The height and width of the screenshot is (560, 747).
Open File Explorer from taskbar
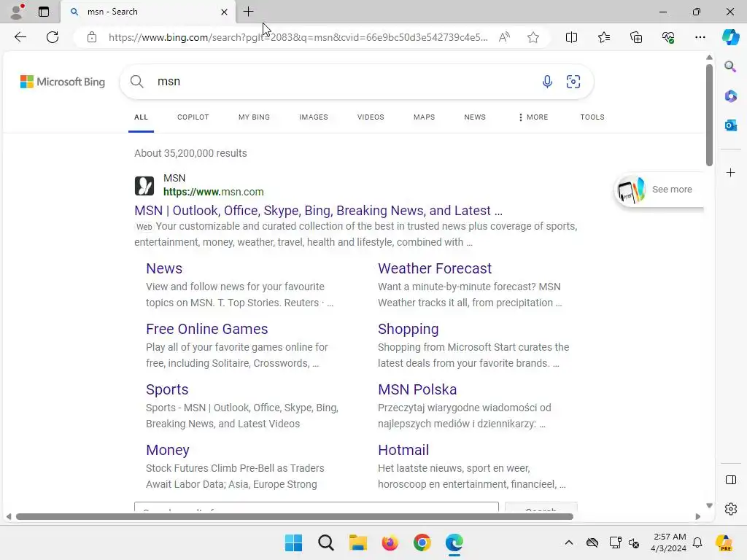point(357,542)
